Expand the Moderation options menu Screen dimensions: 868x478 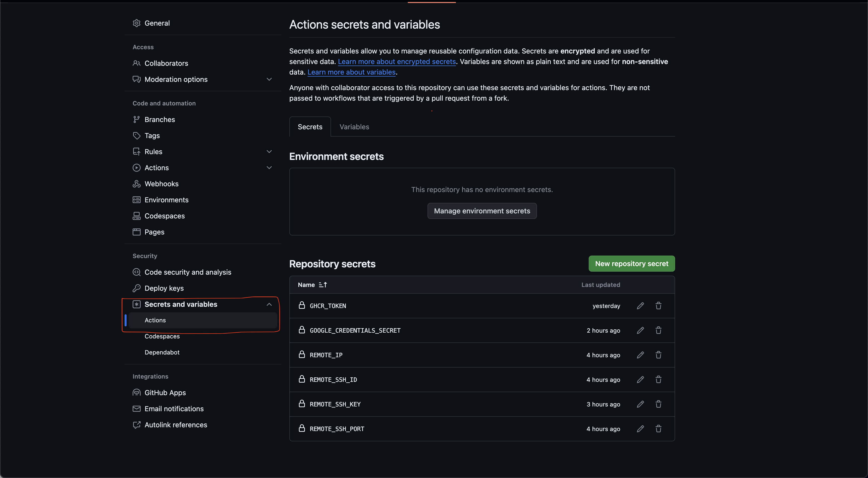269,79
